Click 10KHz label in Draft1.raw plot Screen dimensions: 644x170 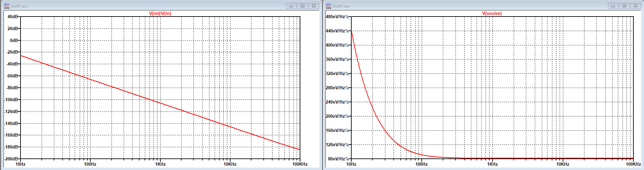click(x=563, y=164)
